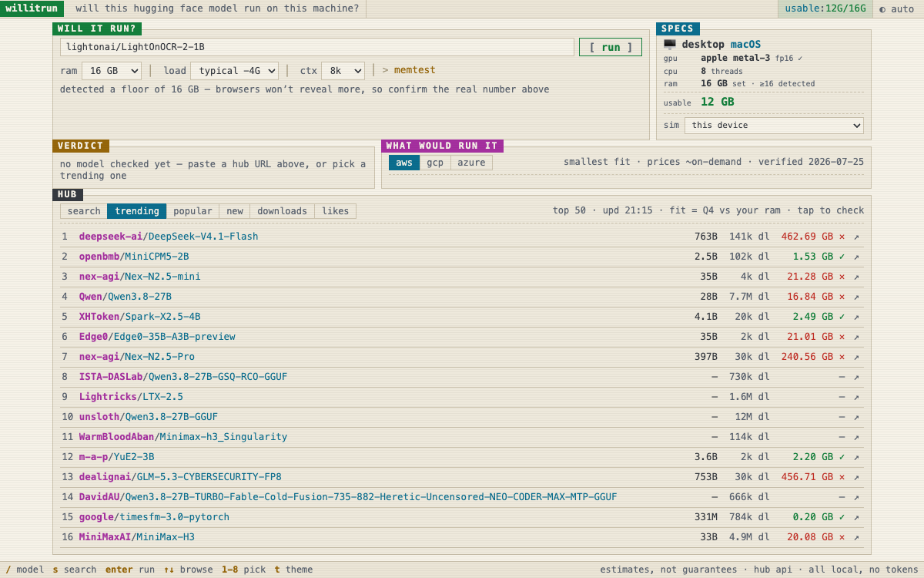Select the likes hub tab
Viewport: 924px width, 578px height.
click(x=335, y=211)
